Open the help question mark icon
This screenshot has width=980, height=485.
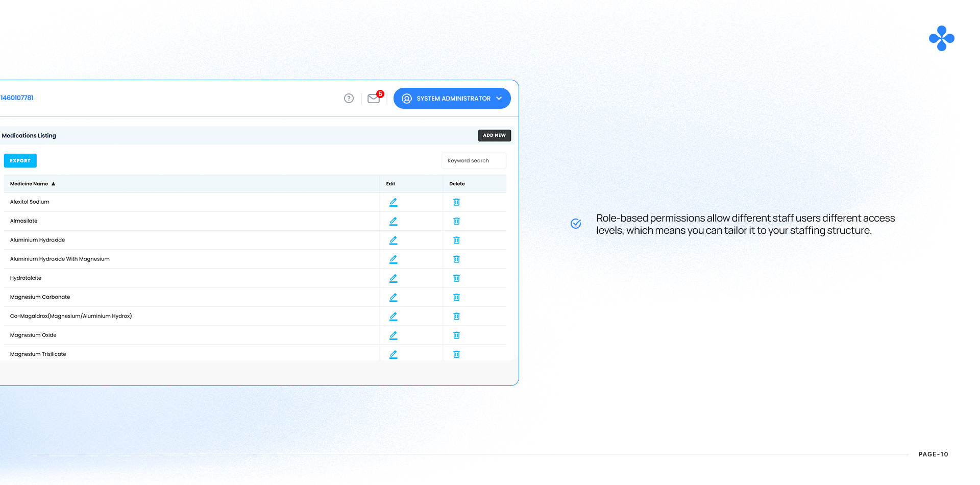click(x=349, y=99)
